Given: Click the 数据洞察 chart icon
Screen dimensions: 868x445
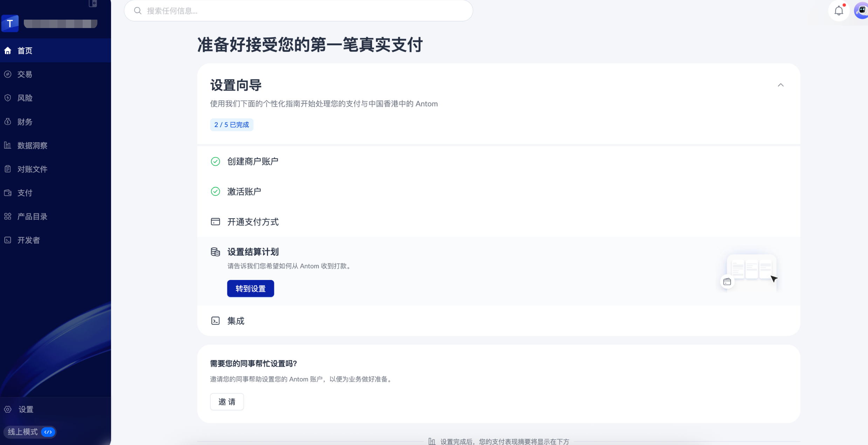Looking at the screenshot, I should [8, 145].
